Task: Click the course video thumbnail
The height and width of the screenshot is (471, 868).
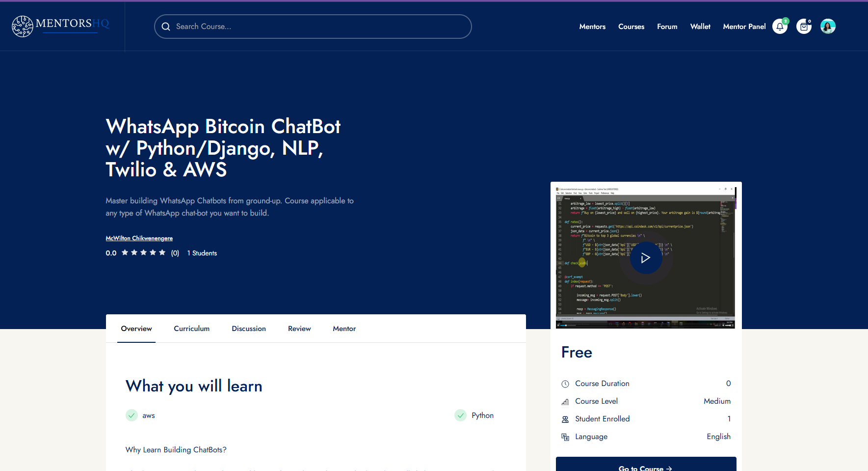Action: point(646,257)
